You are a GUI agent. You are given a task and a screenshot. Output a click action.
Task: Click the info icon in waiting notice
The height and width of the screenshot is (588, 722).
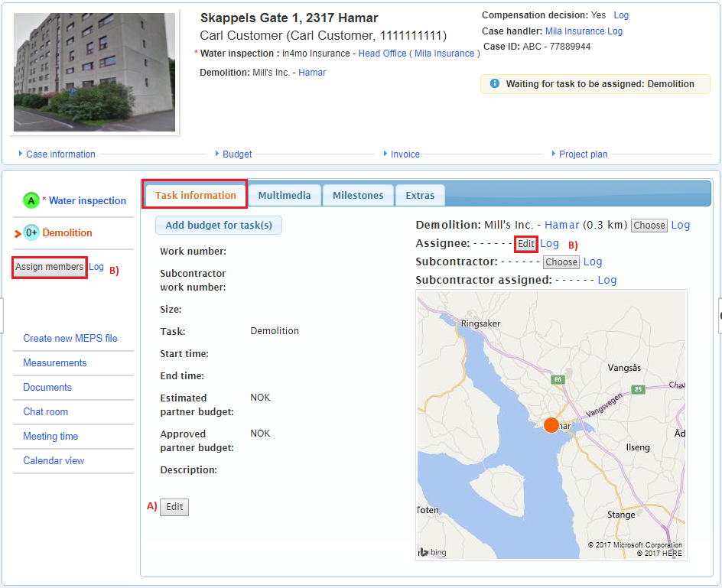[x=494, y=84]
